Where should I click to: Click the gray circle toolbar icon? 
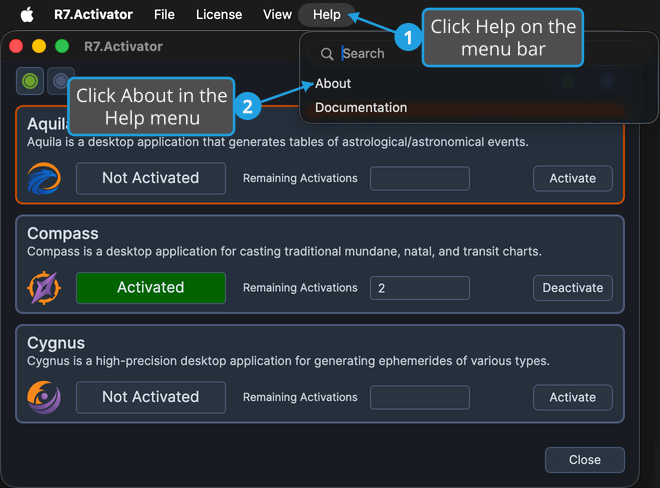click(x=61, y=81)
